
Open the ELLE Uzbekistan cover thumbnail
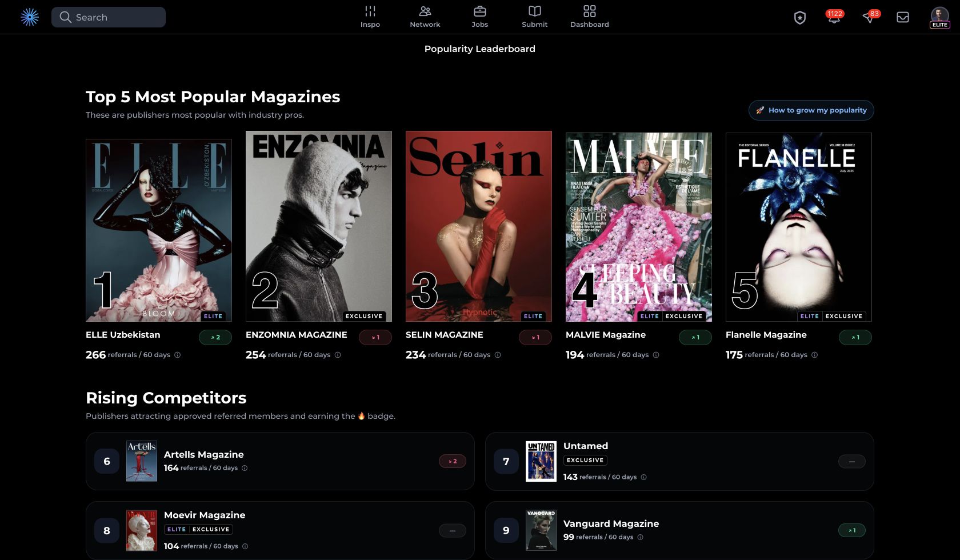pyautogui.click(x=159, y=230)
